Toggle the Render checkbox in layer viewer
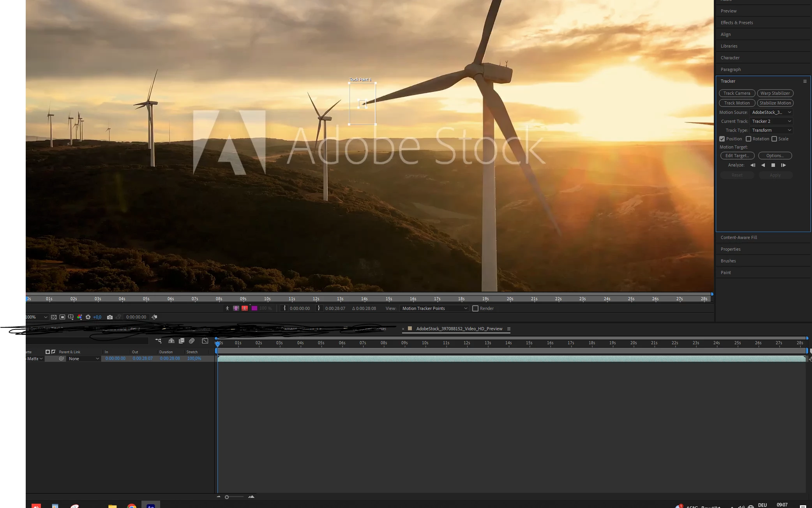Viewport: 812px width, 508px height. (x=475, y=308)
